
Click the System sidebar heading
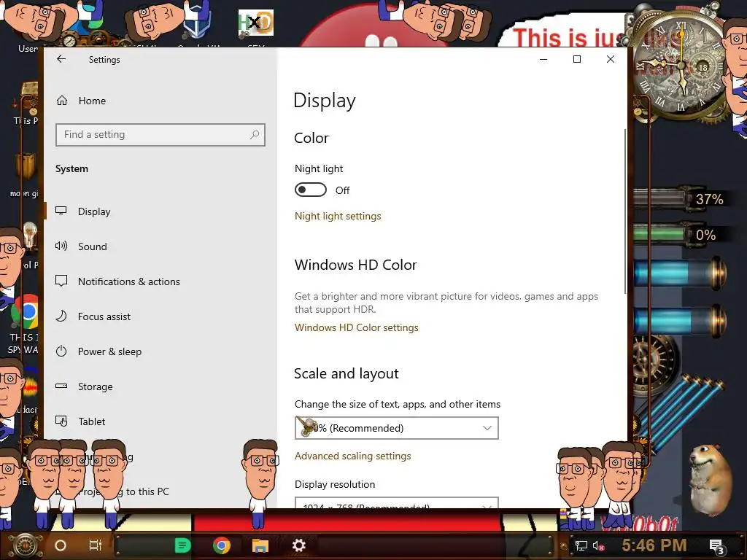71,168
